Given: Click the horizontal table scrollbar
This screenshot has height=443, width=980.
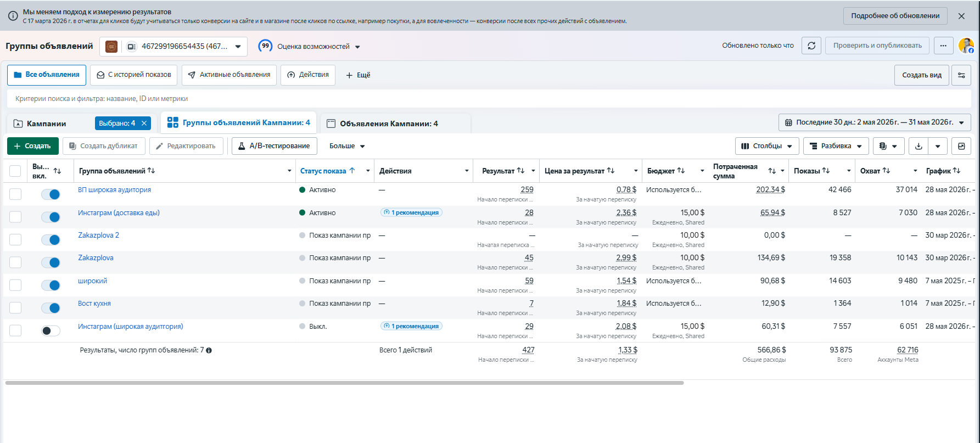Looking at the screenshot, I should [344, 383].
